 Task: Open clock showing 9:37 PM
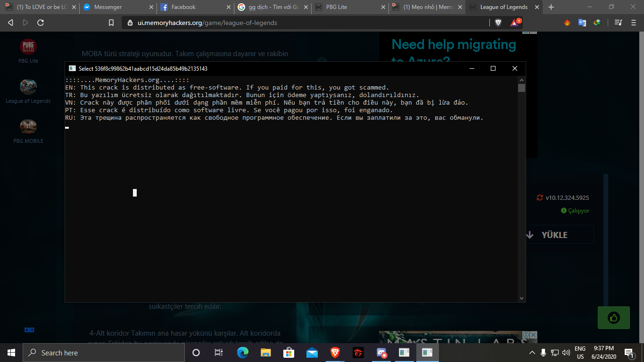tap(603, 353)
